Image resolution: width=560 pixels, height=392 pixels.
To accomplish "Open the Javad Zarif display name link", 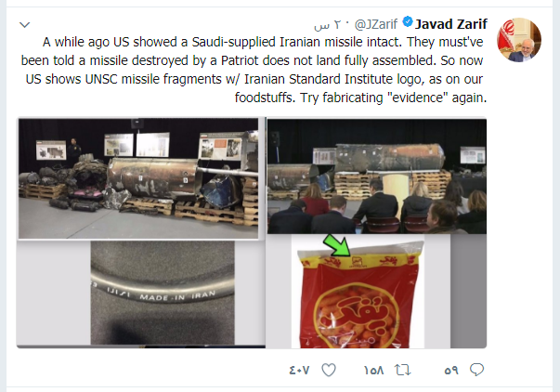I will (451, 24).
